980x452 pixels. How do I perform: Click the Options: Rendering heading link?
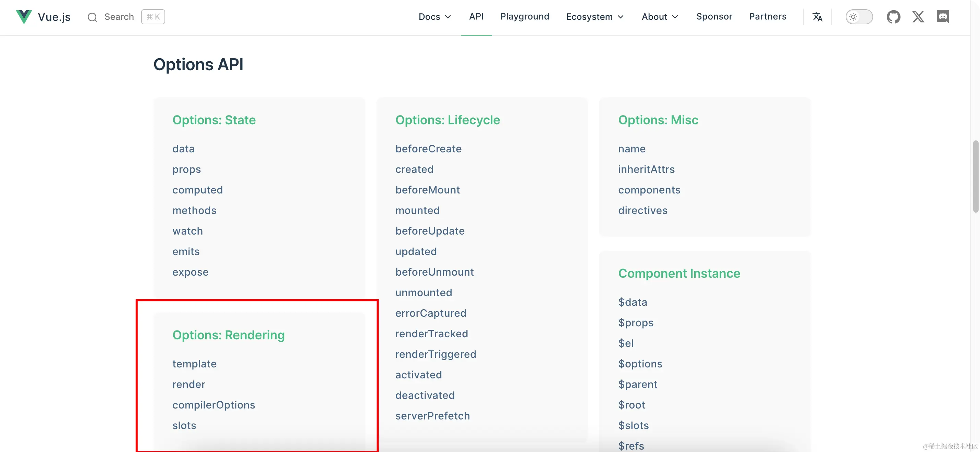[228, 335]
